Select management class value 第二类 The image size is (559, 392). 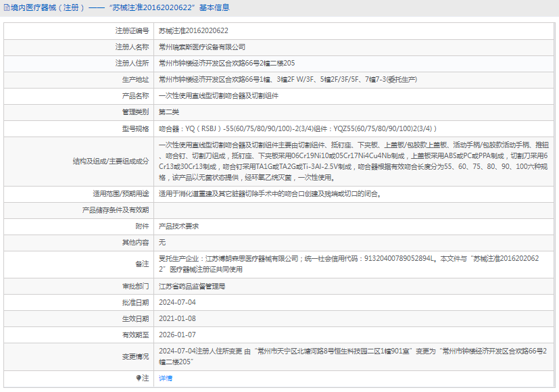coord(168,112)
